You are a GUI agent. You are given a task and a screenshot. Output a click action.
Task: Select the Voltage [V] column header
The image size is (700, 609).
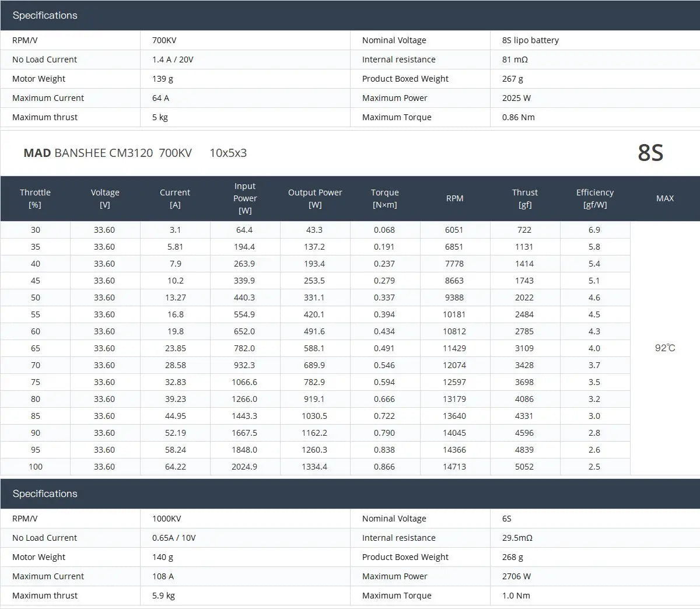coord(105,198)
